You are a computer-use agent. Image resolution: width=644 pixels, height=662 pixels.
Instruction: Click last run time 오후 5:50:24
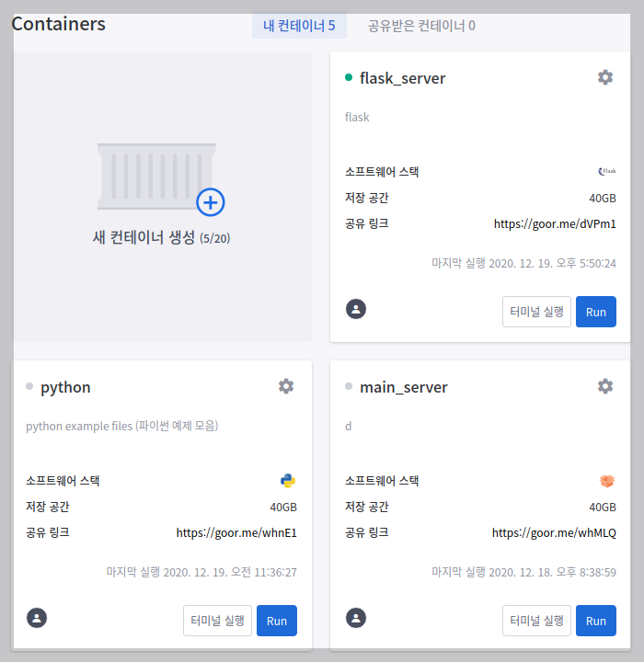[523, 264]
